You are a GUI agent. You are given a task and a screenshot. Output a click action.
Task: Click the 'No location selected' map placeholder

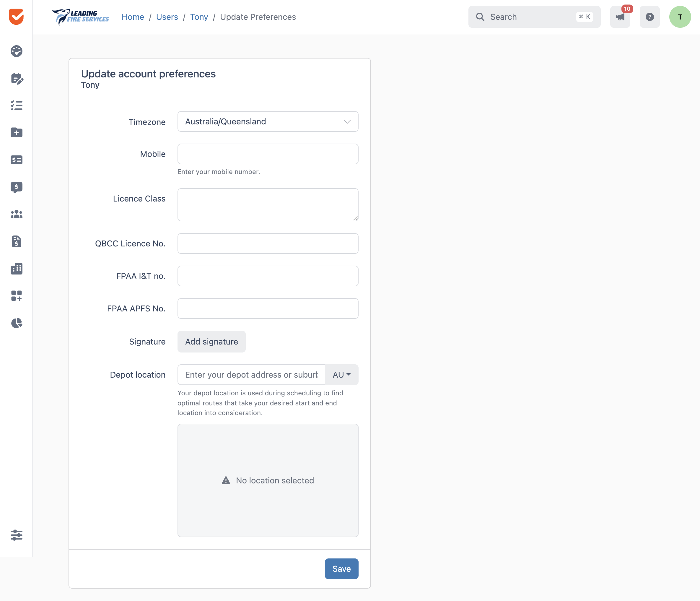coord(268,481)
